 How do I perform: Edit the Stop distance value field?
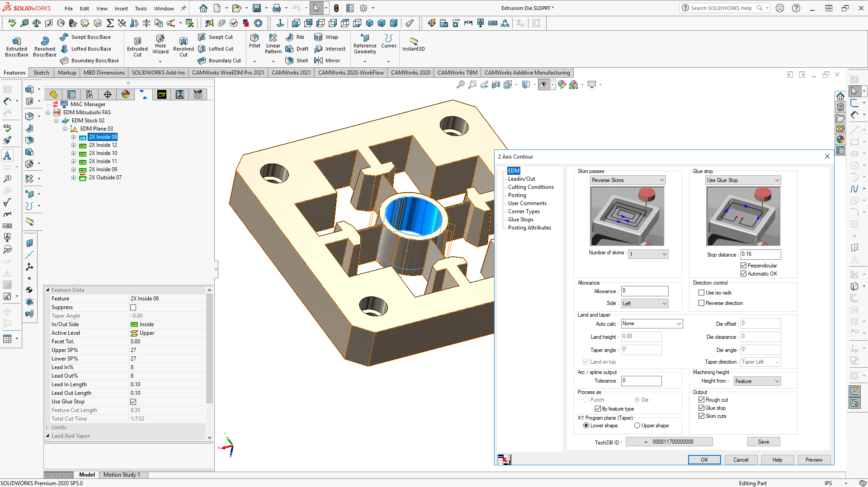[760, 254]
